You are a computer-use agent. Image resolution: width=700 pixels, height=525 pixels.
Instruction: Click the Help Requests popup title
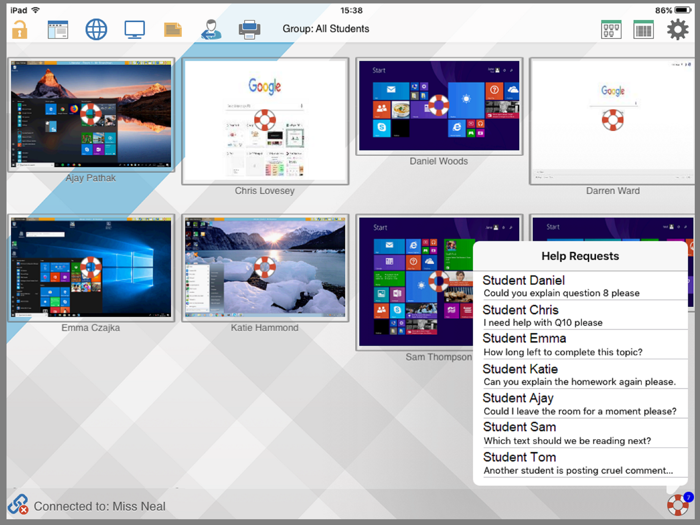click(x=580, y=256)
